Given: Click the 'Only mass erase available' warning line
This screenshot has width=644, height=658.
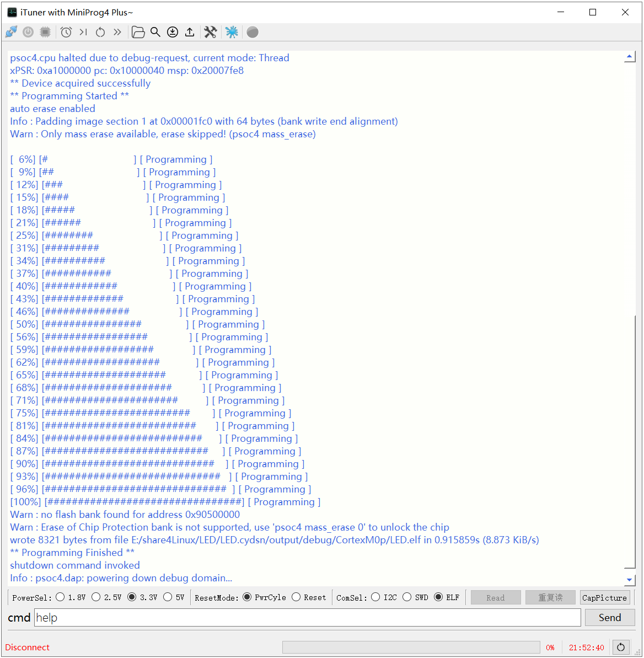Looking at the screenshot, I should click(163, 134).
